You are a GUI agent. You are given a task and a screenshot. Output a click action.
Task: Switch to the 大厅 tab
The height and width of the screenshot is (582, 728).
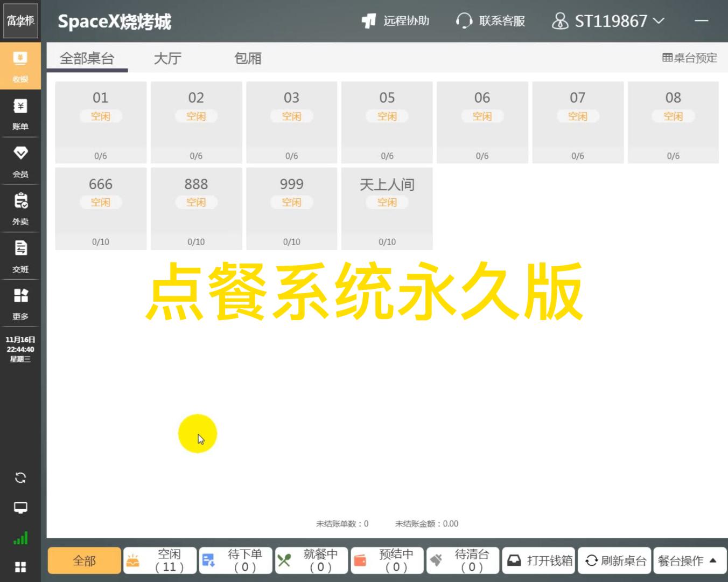click(x=167, y=58)
